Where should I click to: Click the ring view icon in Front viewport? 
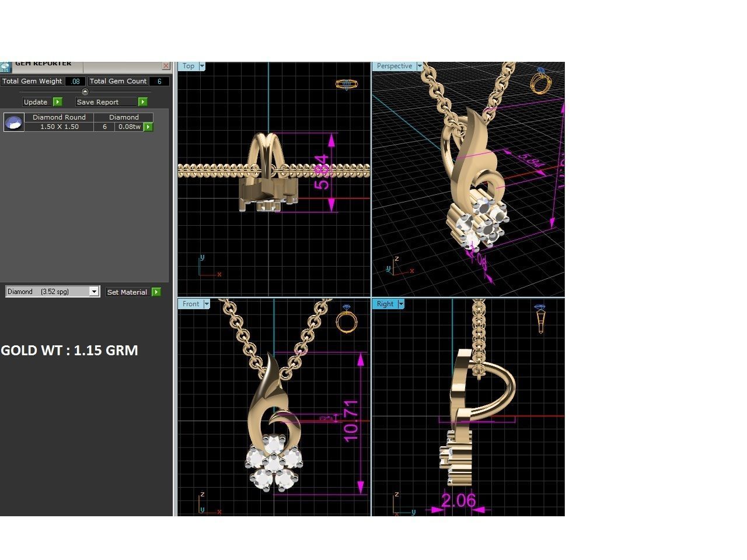tap(347, 318)
